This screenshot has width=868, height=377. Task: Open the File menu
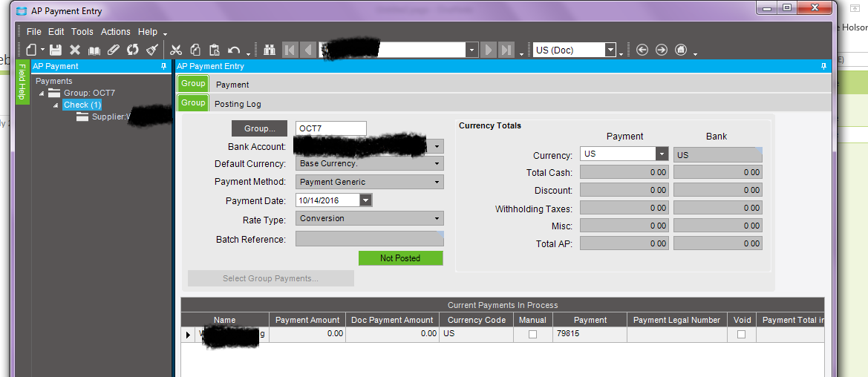pyautogui.click(x=33, y=32)
